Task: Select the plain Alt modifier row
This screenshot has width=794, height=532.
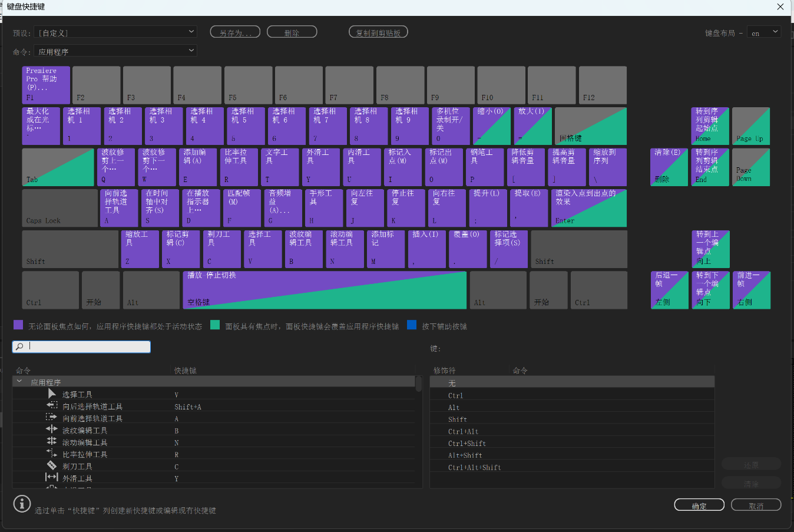Action: [x=572, y=407]
